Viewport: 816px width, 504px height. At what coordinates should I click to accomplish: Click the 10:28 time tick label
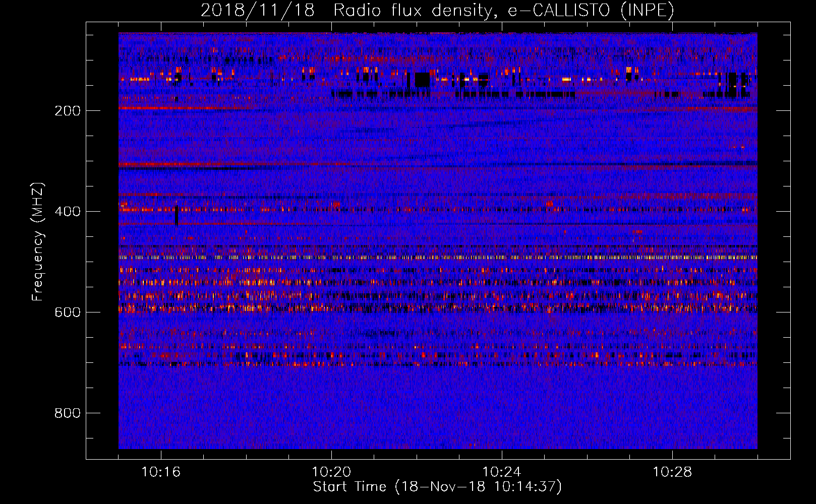672,472
